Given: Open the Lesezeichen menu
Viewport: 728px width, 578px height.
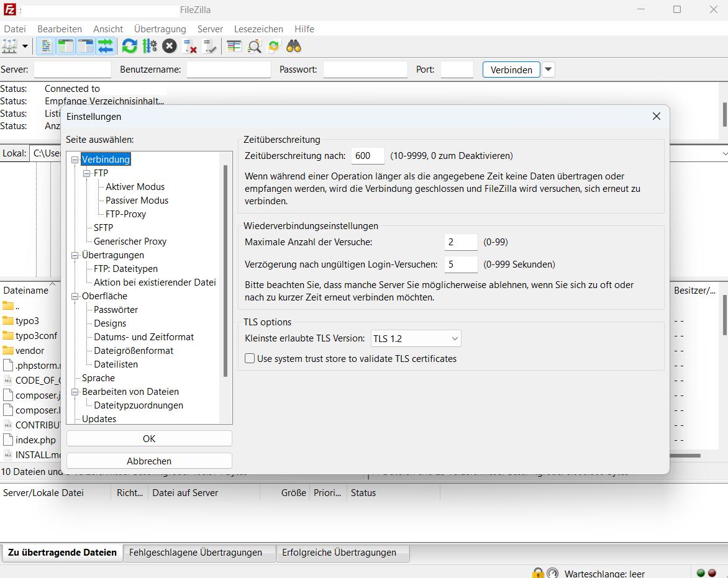Looking at the screenshot, I should (258, 29).
